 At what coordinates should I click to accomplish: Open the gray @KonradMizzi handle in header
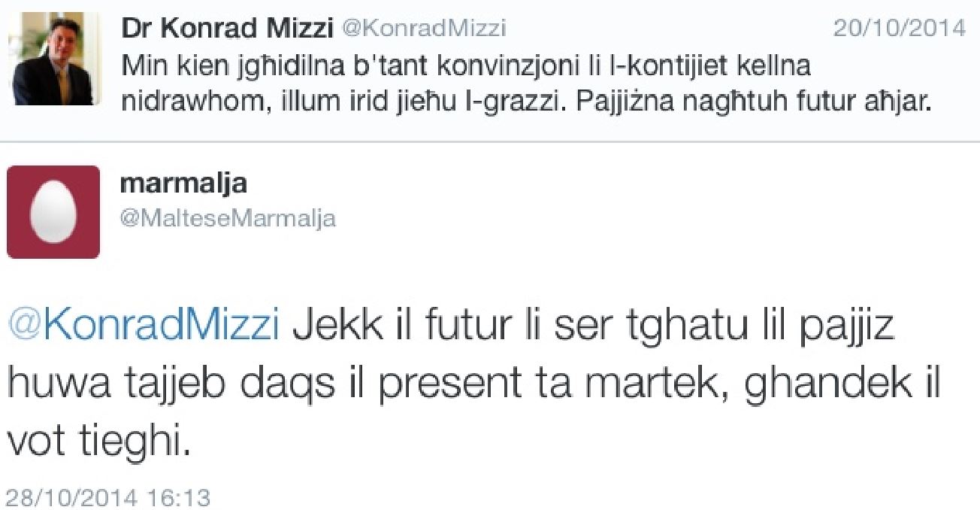[424, 29]
